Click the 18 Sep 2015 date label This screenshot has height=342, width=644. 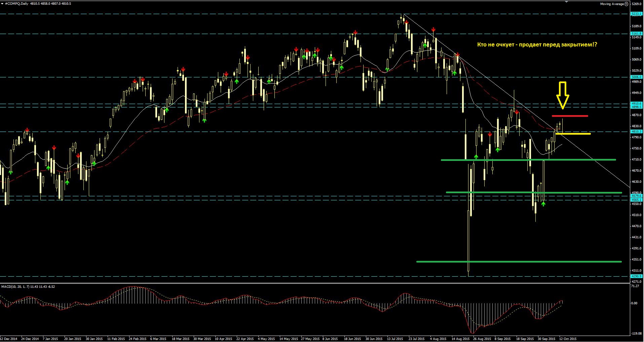click(x=525, y=339)
